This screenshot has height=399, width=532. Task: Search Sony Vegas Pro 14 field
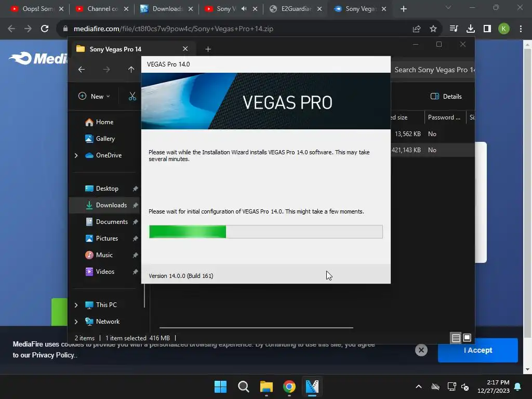click(x=433, y=70)
